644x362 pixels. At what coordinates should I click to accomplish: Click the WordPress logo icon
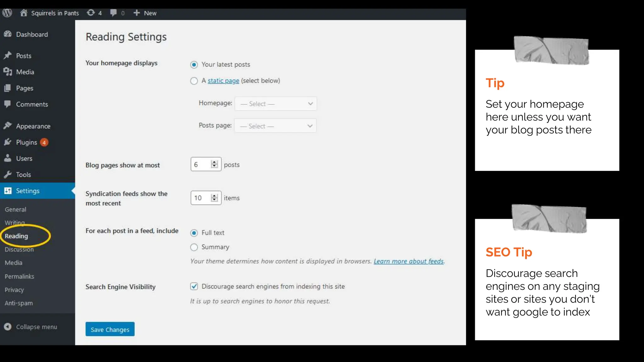tap(7, 13)
